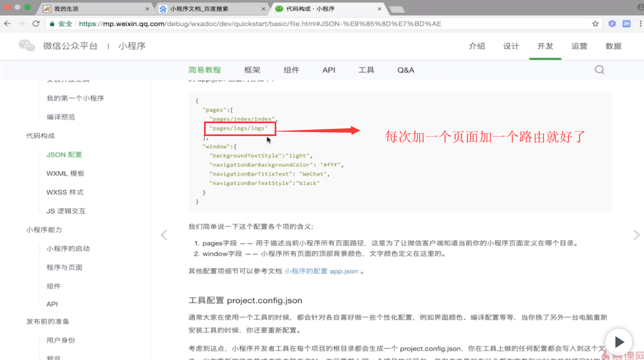The height and width of the screenshot is (360, 644).
Task: Reload the page with the refresh icon
Action: (x=36, y=24)
